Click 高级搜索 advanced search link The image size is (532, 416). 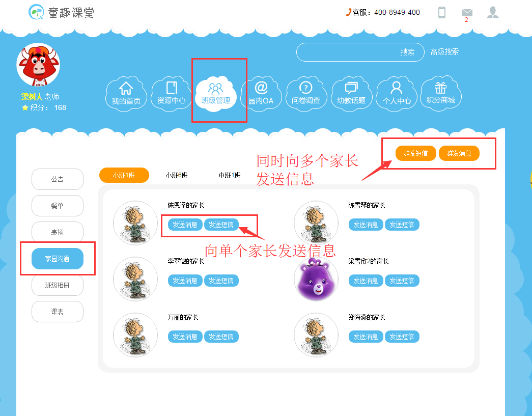pos(444,52)
